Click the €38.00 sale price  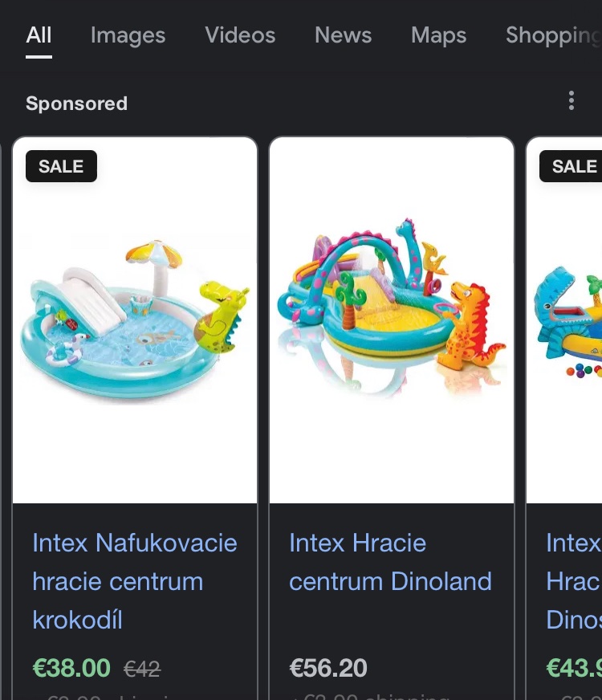point(71,668)
